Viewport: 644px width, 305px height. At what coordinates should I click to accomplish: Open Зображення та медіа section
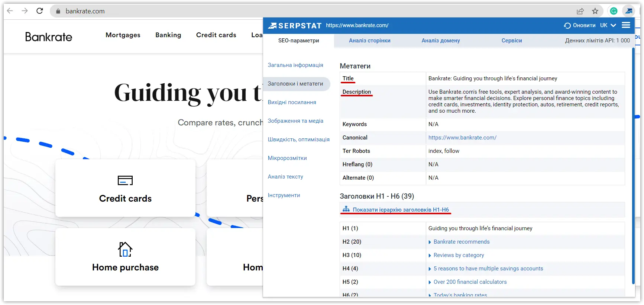tap(295, 121)
